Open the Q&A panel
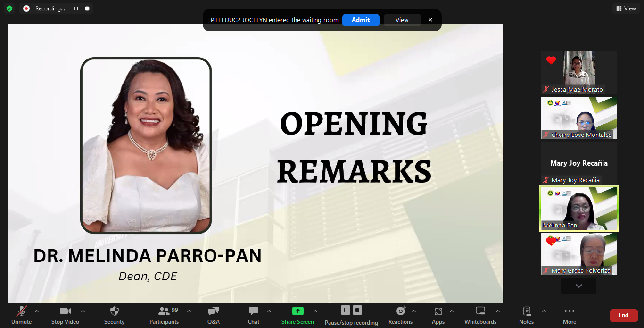644x328 pixels. point(213,311)
